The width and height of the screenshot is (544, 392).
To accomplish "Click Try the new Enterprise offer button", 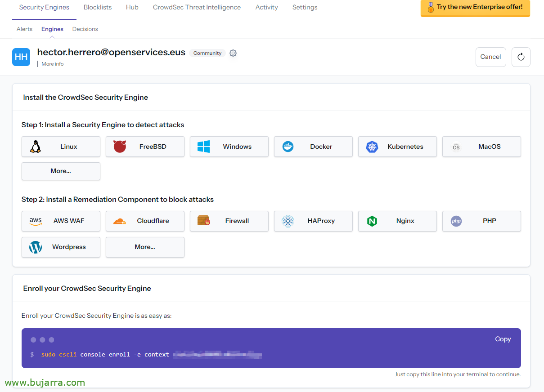I will 475,8.
